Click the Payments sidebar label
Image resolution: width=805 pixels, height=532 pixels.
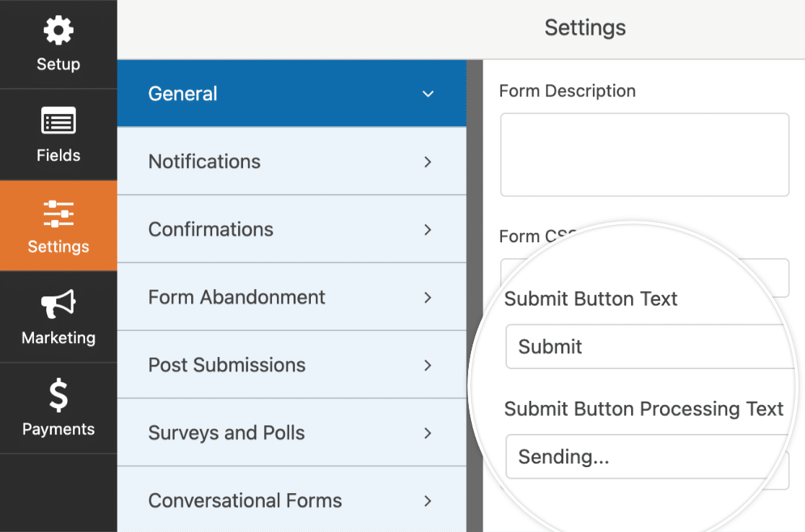58,428
